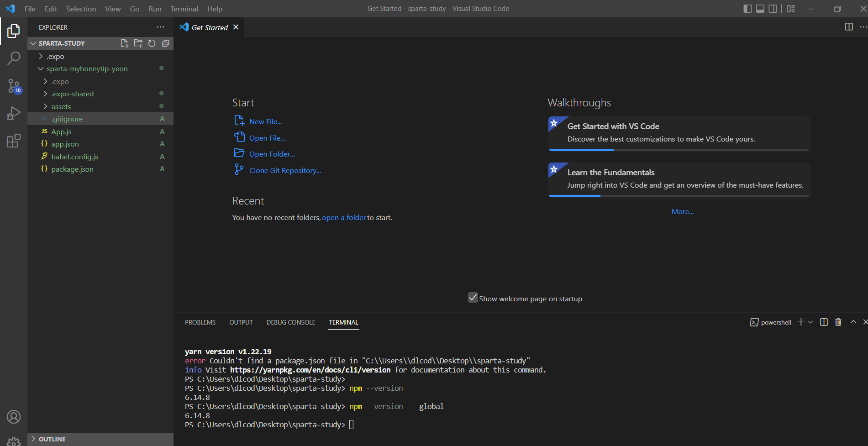The height and width of the screenshot is (446, 868).
Task: Click the VS Code logo in title bar
Action: coord(10,9)
